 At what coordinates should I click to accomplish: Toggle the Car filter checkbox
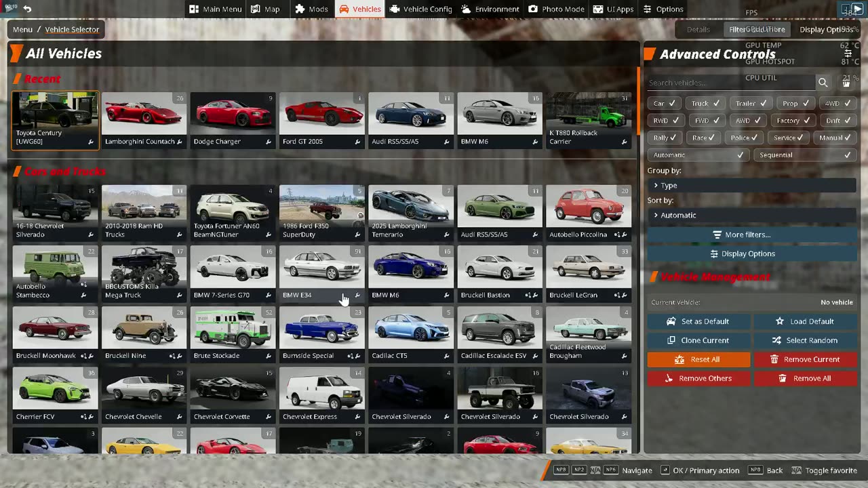click(664, 104)
